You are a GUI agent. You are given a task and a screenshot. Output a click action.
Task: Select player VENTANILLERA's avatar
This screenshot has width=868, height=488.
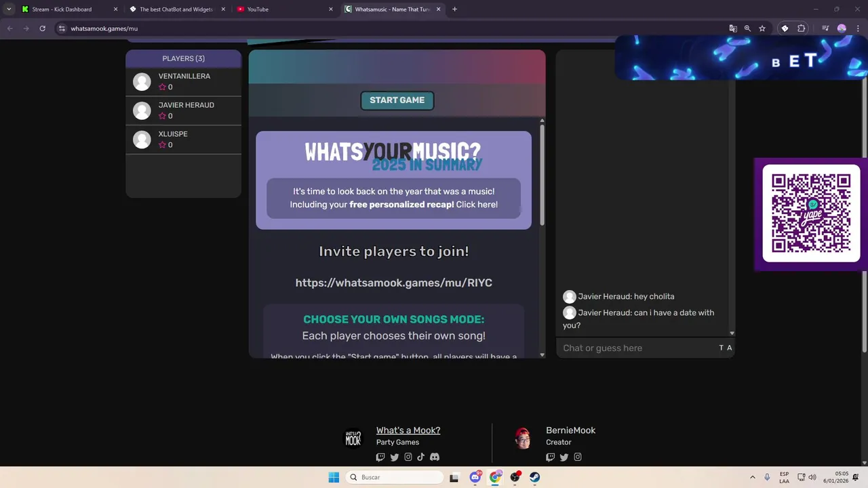tap(142, 82)
